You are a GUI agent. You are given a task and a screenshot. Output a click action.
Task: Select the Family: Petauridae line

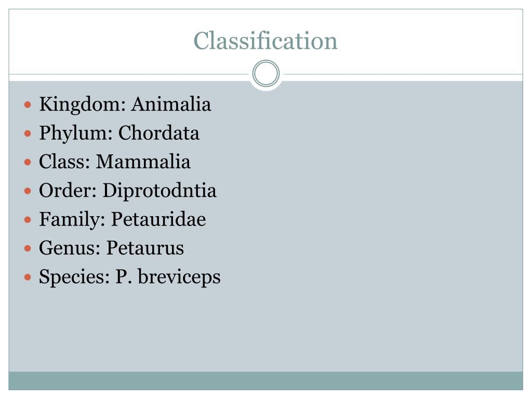[122, 219]
